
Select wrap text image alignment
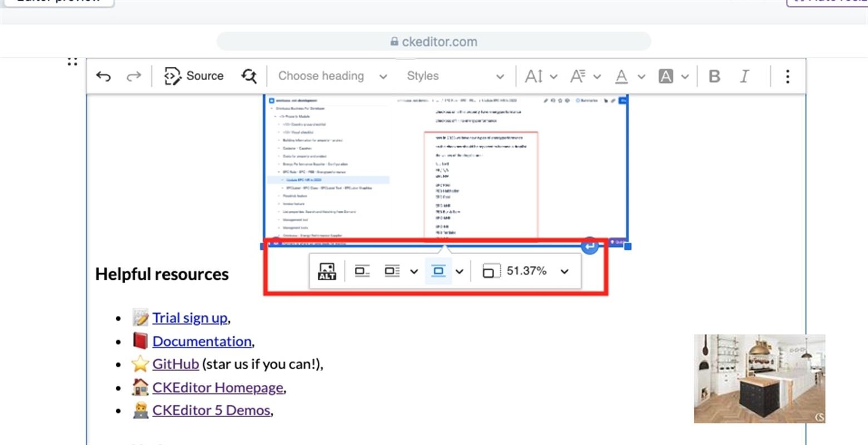(x=392, y=271)
